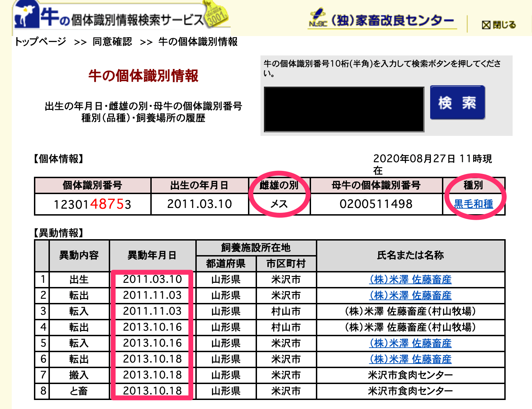Open (株)米澤 佐藤畜産 link in row 6

[x=410, y=359]
